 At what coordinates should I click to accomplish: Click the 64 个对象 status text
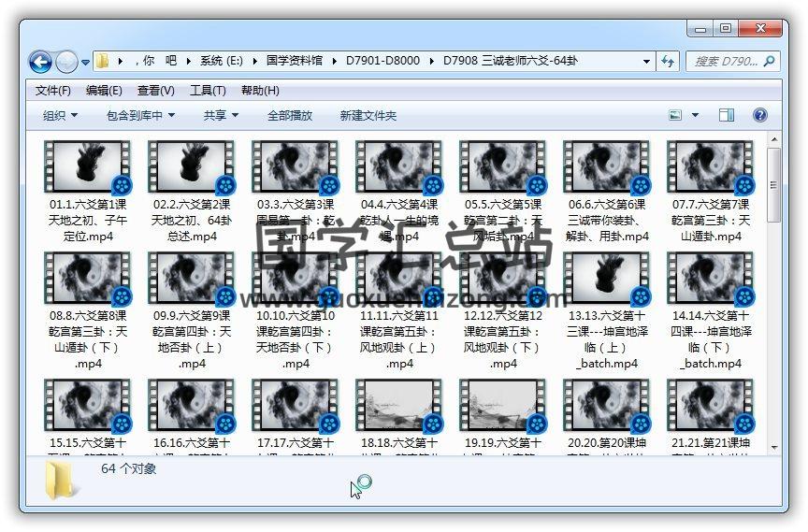click(128, 468)
